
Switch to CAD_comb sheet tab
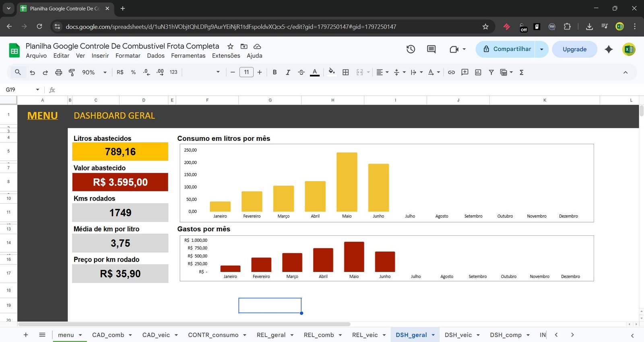tap(108, 335)
